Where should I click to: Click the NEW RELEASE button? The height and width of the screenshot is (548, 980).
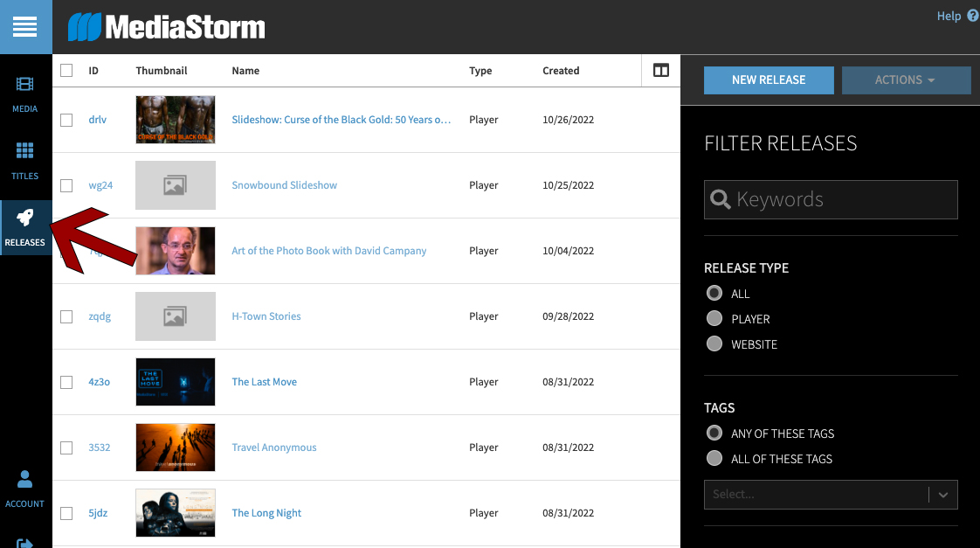(768, 80)
